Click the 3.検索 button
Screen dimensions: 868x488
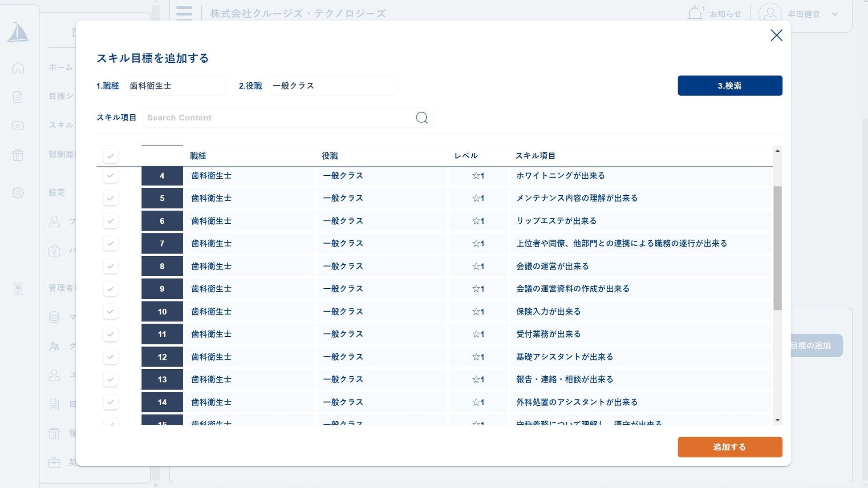(730, 85)
